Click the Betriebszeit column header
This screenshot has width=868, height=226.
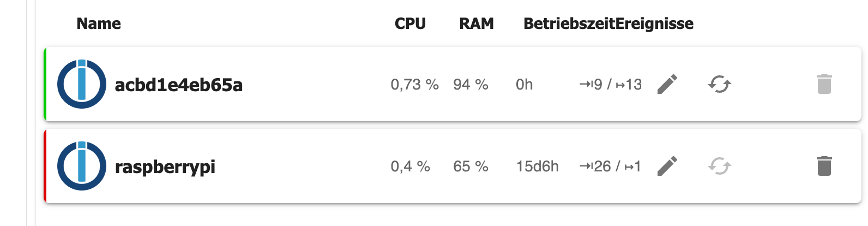(x=569, y=23)
